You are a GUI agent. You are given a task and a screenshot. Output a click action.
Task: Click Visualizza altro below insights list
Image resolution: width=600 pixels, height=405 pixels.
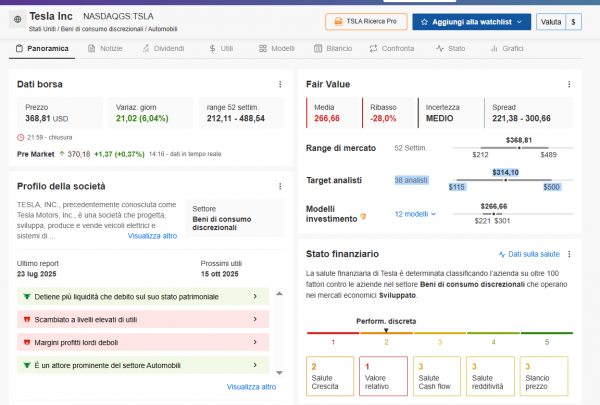[x=251, y=387]
